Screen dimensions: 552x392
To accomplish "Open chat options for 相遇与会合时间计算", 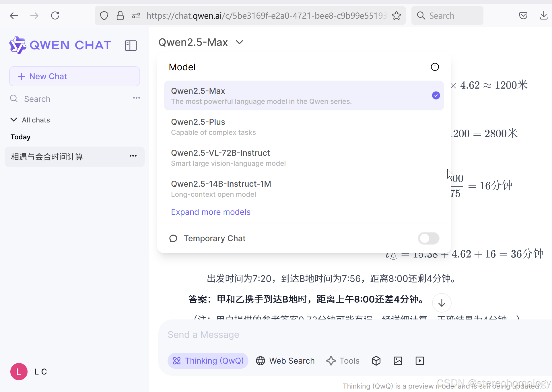I will pyautogui.click(x=133, y=156).
